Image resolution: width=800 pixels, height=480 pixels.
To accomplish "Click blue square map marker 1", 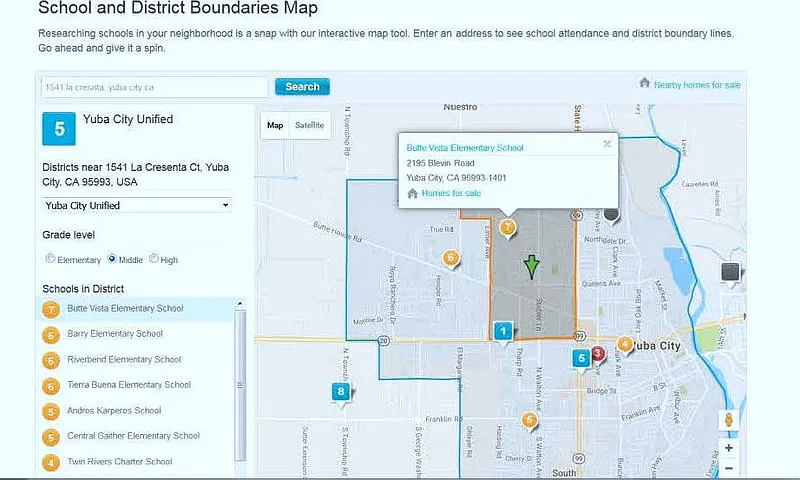I will 503,332.
